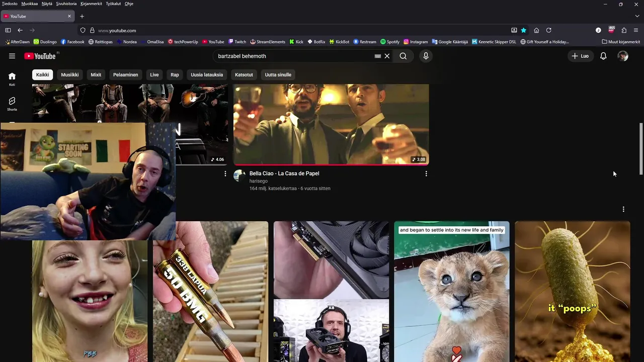Click the YouTube logo
Screen dimensions: 644x362
pyautogui.click(x=40, y=56)
